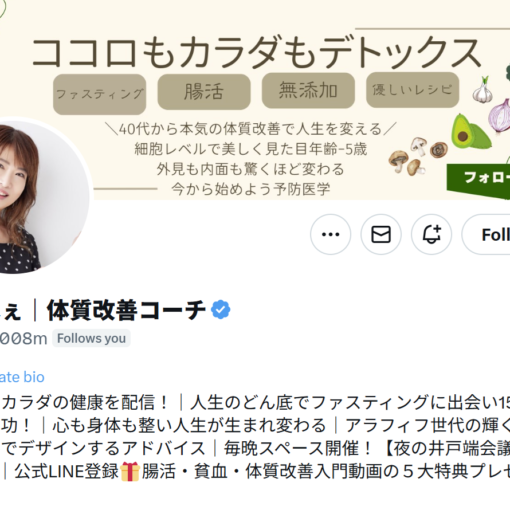Screen dimensions: 510x510
Task: Click the ココロもカラダもデトックス banner title
Action: tap(256, 53)
